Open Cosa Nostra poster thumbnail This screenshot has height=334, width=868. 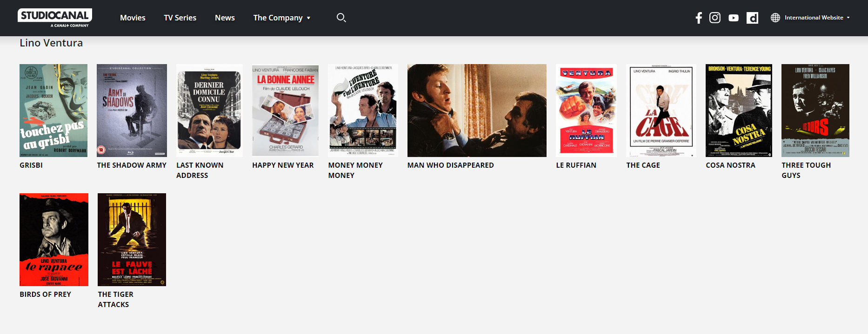[x=739, y=111]
